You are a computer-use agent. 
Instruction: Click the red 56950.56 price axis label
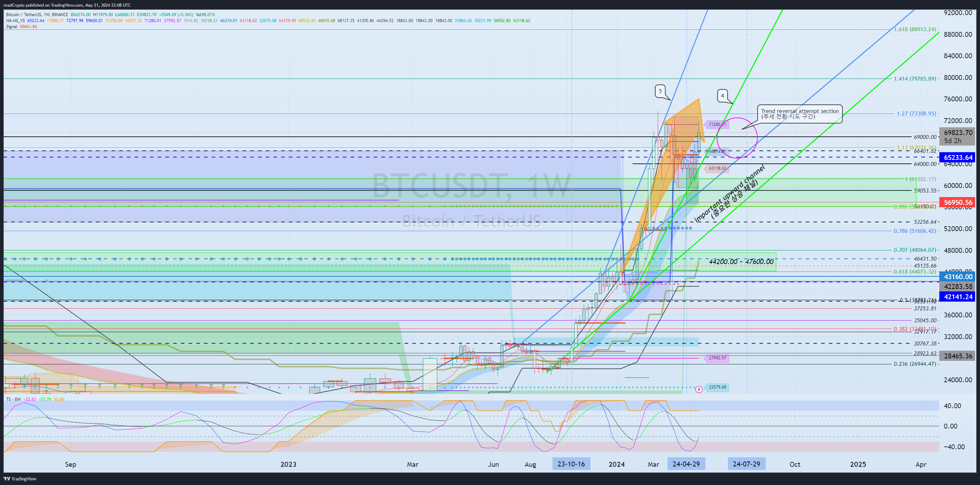tap(958, 202)
